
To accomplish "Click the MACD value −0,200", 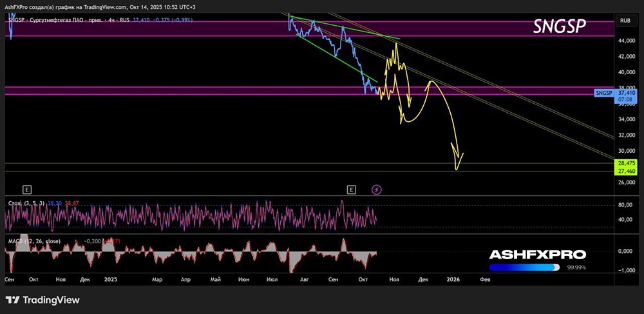I will [x=92, y=241].
